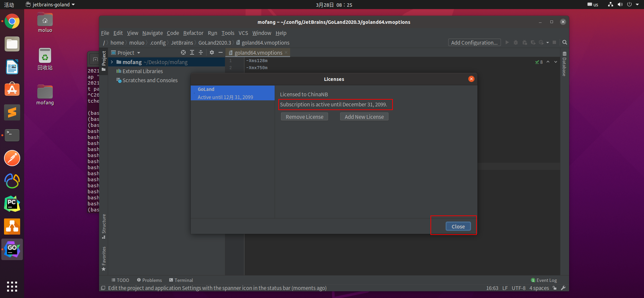Launch PyCharm from the dock

click(x=12, y=204)
